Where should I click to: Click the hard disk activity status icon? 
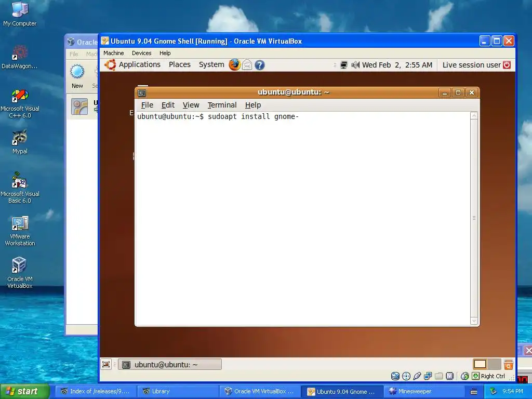395,376
